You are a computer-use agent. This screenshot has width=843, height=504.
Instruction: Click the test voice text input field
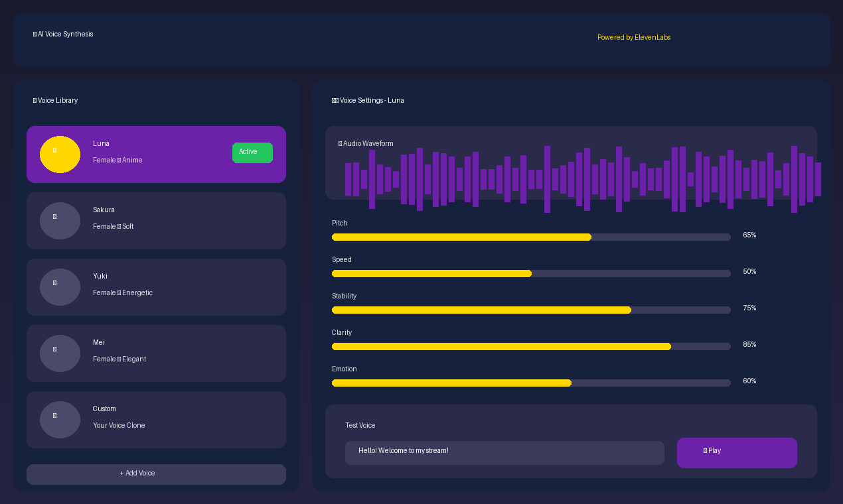coord(504,452)
